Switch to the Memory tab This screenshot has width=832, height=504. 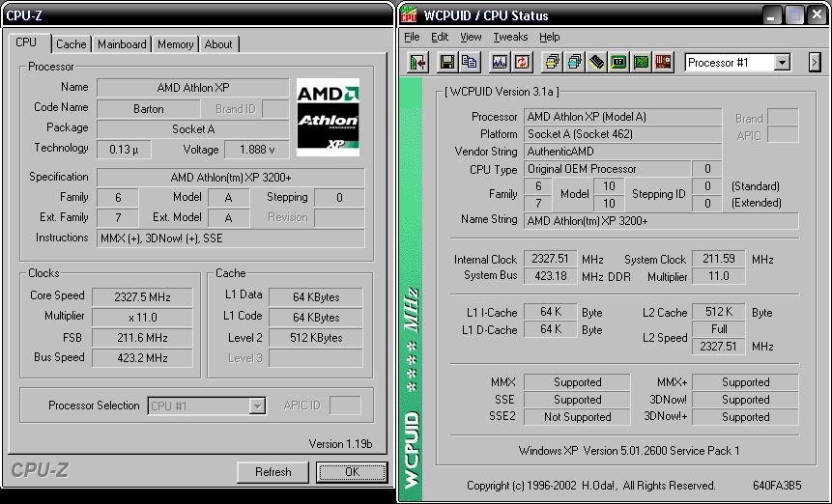tap(175, 44)
